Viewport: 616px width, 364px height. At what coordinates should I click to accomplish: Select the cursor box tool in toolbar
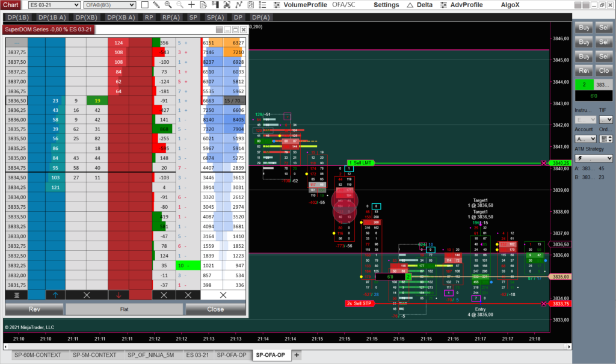pyautogui.click(x=145, y=5)
